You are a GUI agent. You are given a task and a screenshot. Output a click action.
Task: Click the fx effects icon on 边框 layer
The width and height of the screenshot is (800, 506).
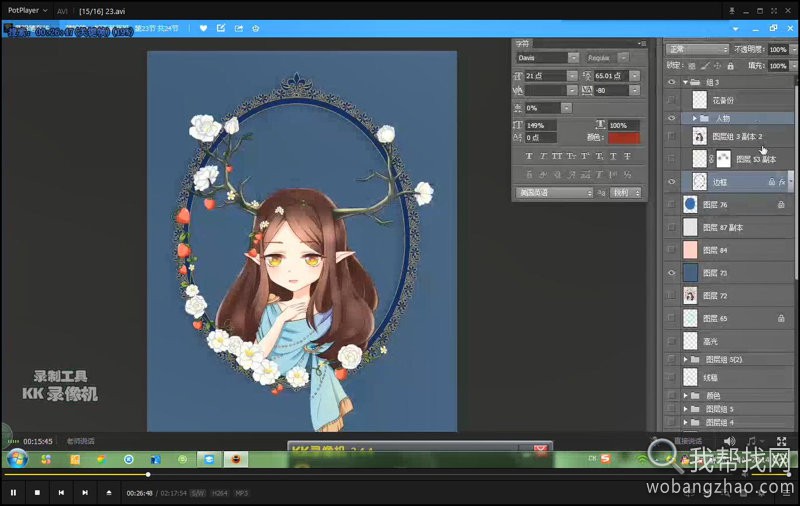(782, 182)
